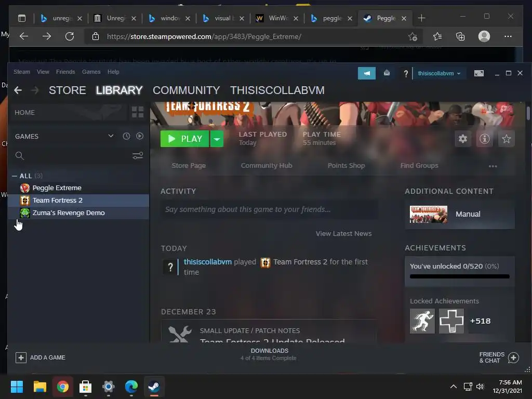532x399 pixels.
Task: Click the running man locked achievement
Action: pyautogui.click(x=422, y=321)
